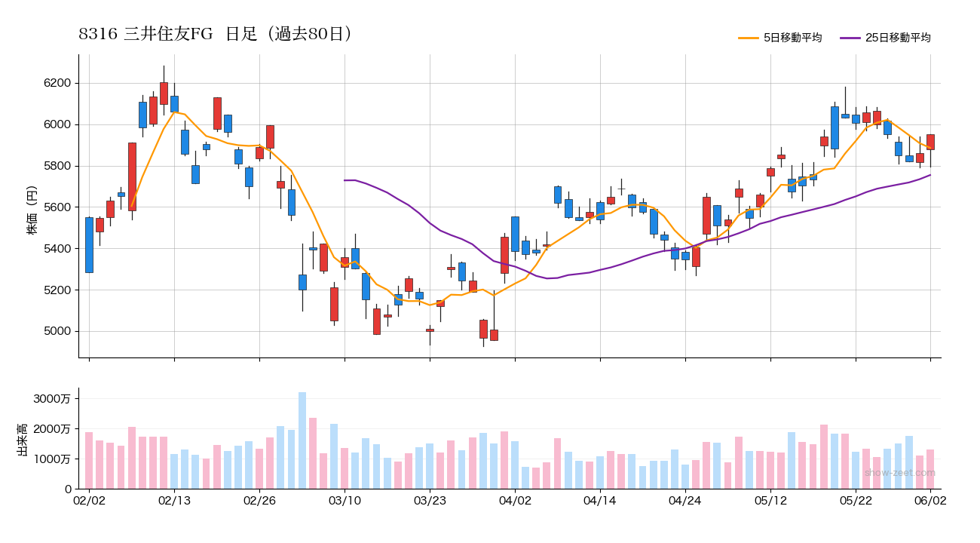Screen dimensions: 980x543
Task: Click the 0 volume tick label
Action: (67, 489)
